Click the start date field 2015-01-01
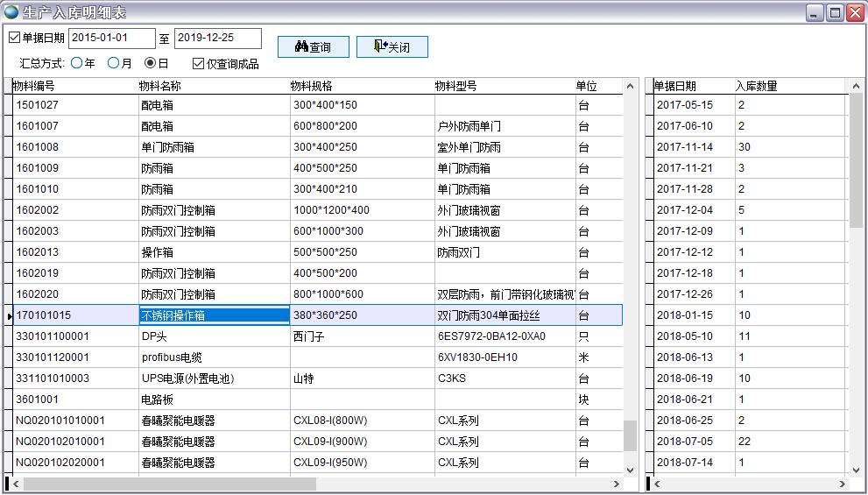Screen dimensions: 868x495 [111, 38]
